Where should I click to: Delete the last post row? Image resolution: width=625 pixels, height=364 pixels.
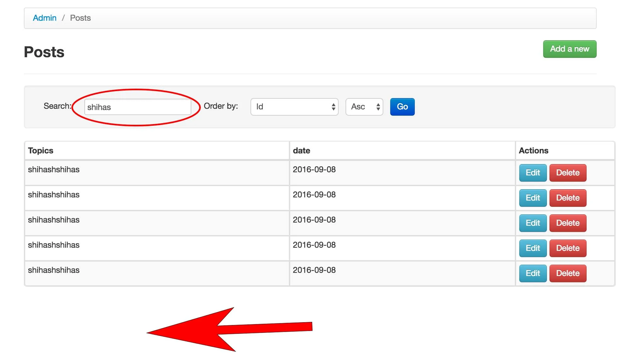click(567, 273)
